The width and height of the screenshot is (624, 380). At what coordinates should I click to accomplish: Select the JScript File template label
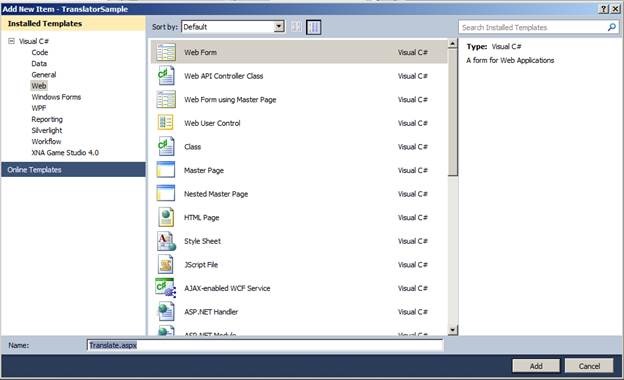(x=201, y=265)
